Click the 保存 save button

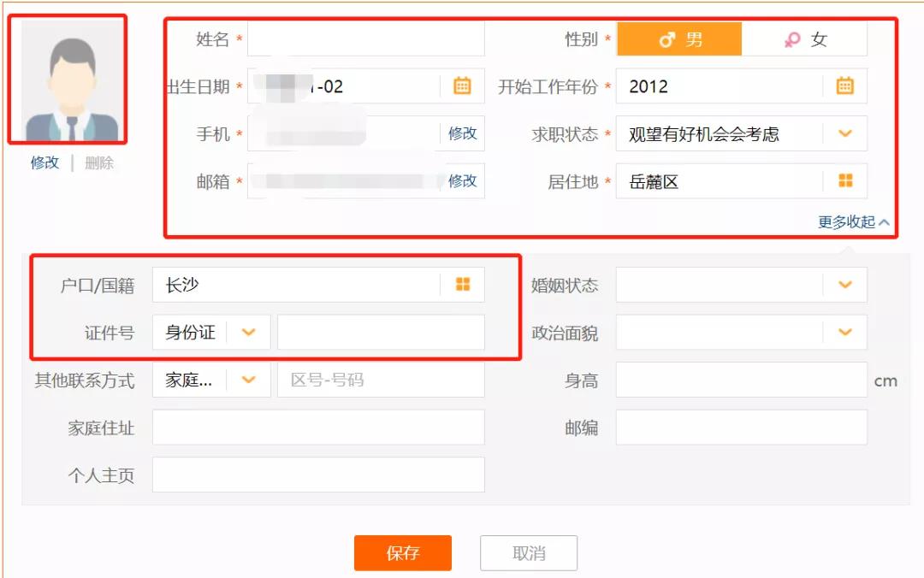[402, 553]
